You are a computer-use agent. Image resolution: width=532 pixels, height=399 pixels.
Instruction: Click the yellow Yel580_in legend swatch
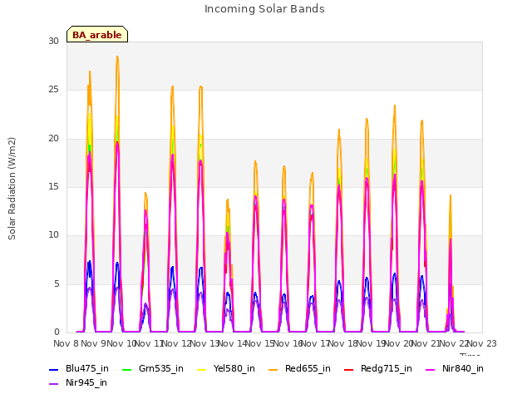[x=201, y=369]
